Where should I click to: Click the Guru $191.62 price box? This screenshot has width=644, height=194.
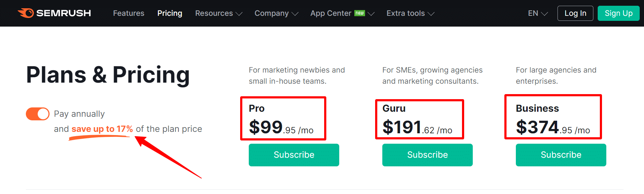pos(420,119)
